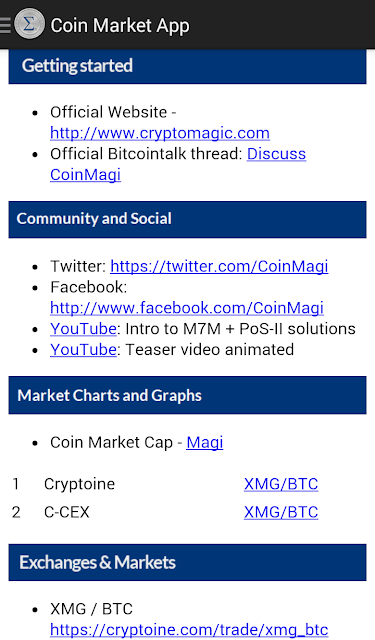Image resolution: width=375 pixels, height=640 pixels.
Task: Select the Exchanges & Markets header
Action: 187,562
